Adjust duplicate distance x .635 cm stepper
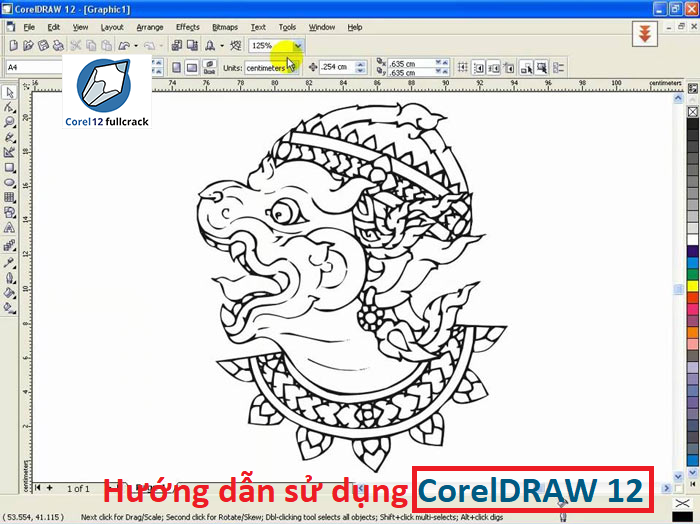 [x=442, y=63]
